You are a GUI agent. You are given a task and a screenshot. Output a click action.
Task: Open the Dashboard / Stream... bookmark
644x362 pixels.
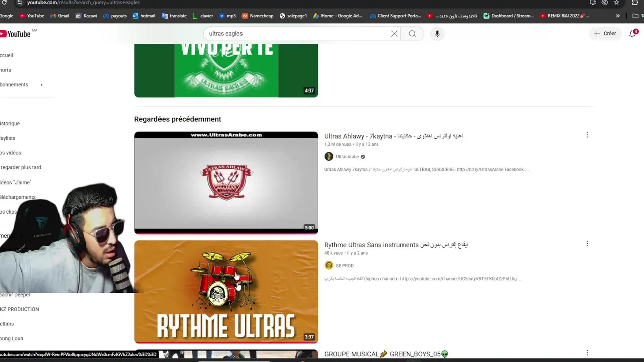pyautogui.click(x=508, y=16)
